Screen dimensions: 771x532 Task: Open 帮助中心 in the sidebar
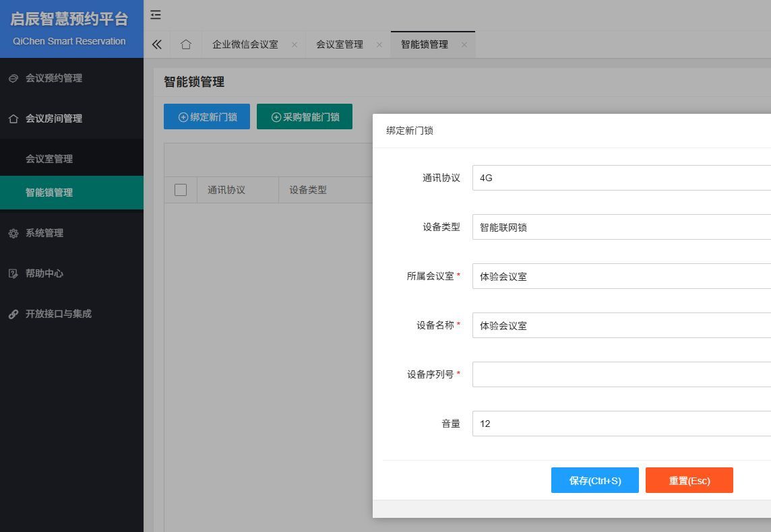[44, 273]
